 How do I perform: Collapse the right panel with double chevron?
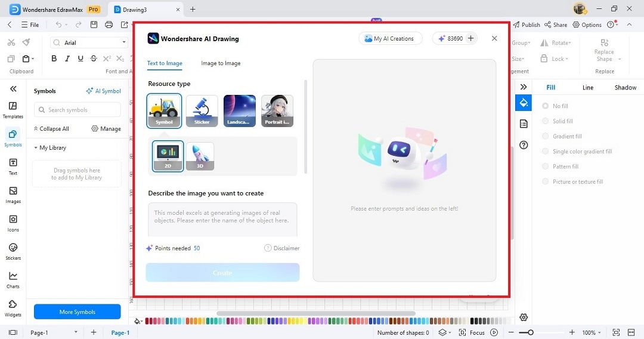pos(524,87)
